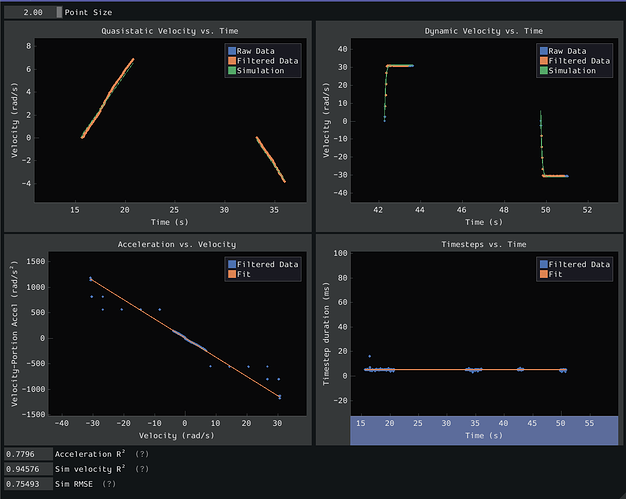This screenshot has height=499, width=626.
Task: Click the Time (s) label under Dynamic plot
Action: coord(483,222)
